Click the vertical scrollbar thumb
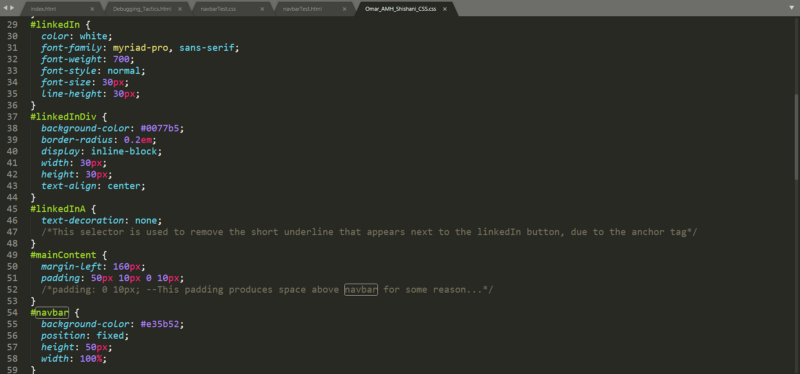Viewport: 800px width, 374px height. (796, 136)
